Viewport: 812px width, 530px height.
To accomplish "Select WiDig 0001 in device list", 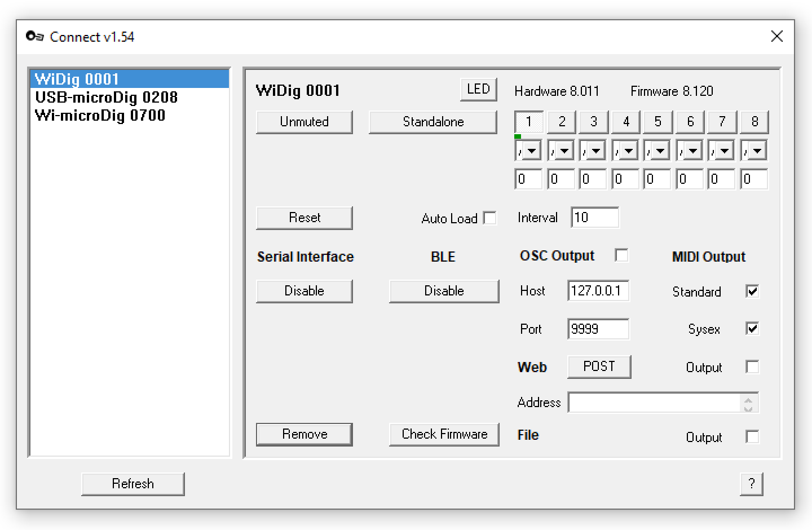I will (x=129, y=79).
